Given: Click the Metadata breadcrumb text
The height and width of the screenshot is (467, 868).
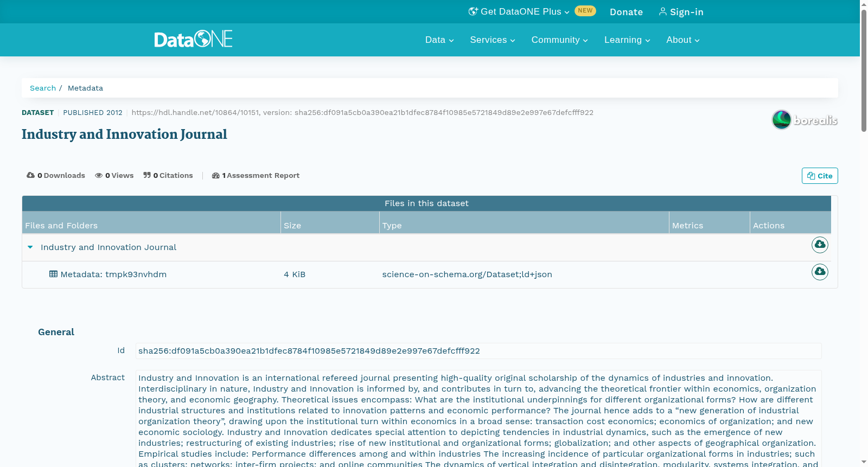Looking at the screenshot, I should click(x=85, y=88).
